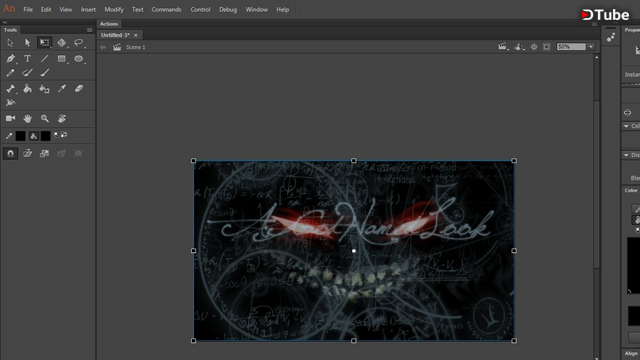Open the Edit Scene dropdown
The image size is (640, 360).
coord(503,47)
